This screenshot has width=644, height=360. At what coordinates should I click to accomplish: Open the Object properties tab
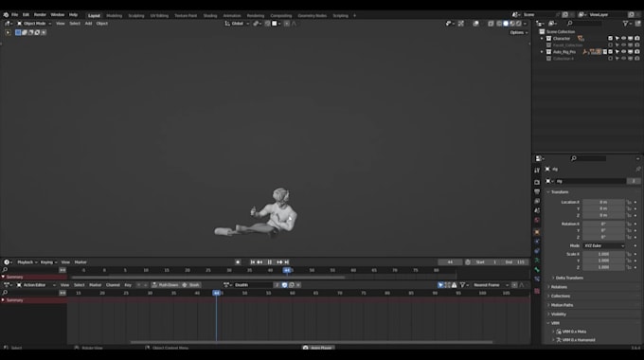point(537,232)
